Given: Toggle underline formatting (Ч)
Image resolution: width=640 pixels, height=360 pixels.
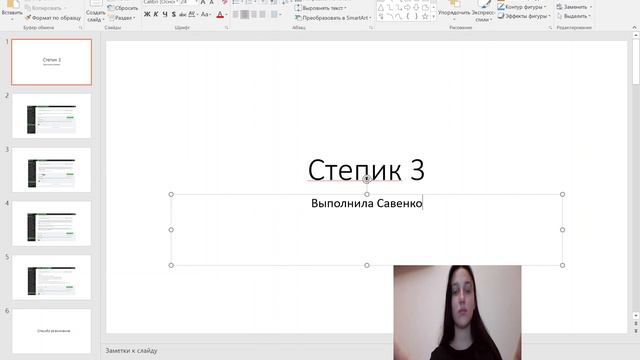Looking at the screenshot, I should 165,15.
